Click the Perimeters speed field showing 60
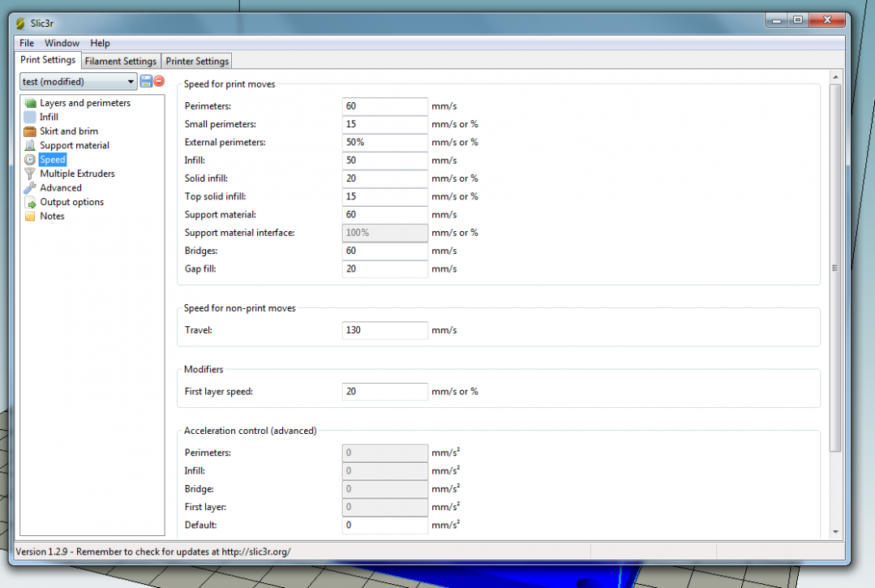This screenshot has height=588, width=875. click(385, 106)
